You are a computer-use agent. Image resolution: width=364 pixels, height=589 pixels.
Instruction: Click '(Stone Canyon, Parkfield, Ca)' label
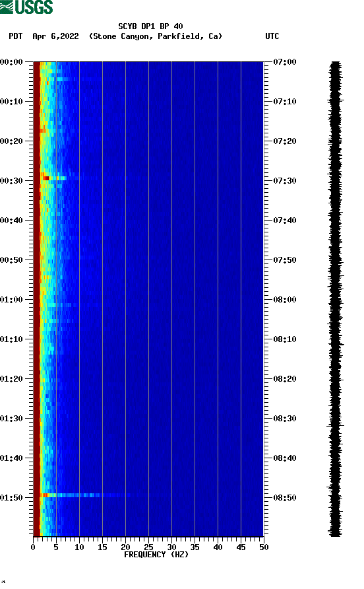156,36
